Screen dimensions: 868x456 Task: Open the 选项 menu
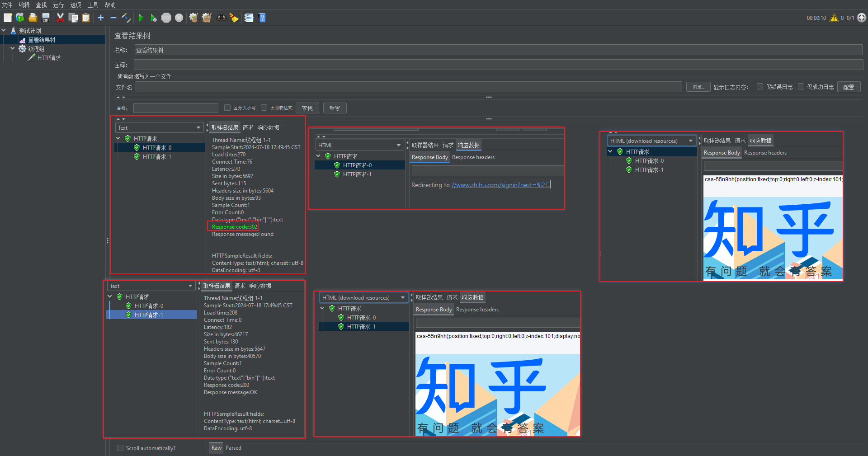click(76, 5)
